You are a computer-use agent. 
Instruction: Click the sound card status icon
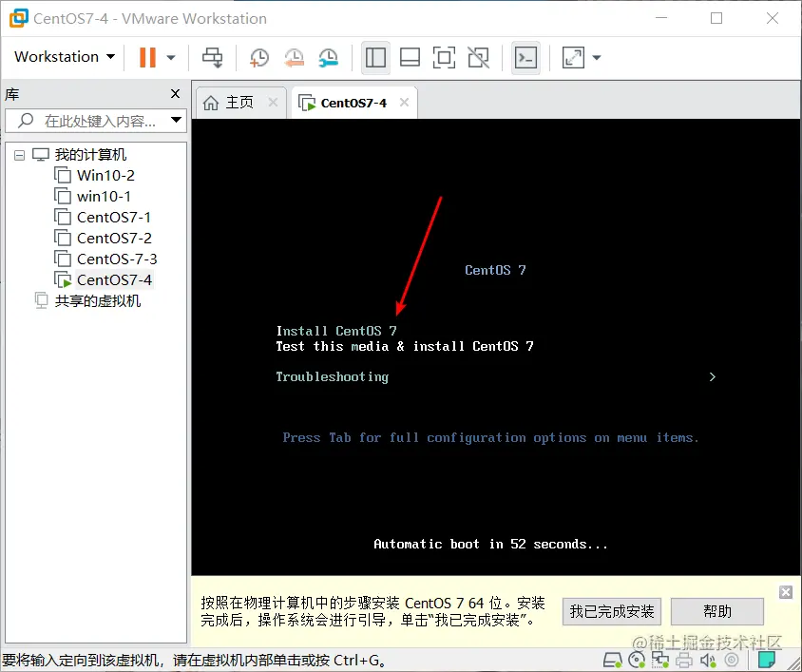pyautogui.click(x=708, y=661)
